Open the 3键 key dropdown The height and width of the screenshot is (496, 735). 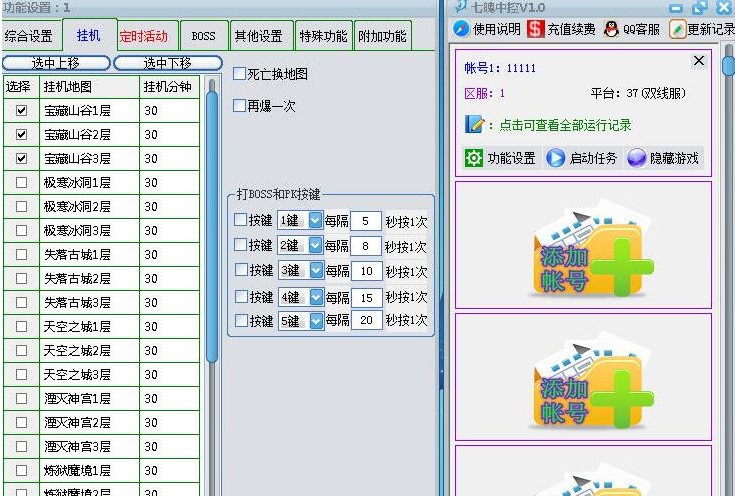pyautogui.click(x=316, y=271)
